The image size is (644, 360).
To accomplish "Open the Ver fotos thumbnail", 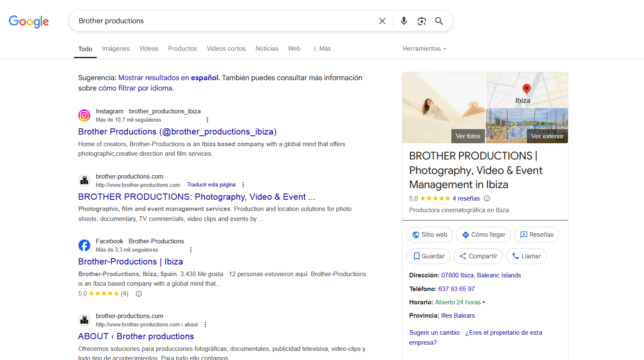I will 468,136.
